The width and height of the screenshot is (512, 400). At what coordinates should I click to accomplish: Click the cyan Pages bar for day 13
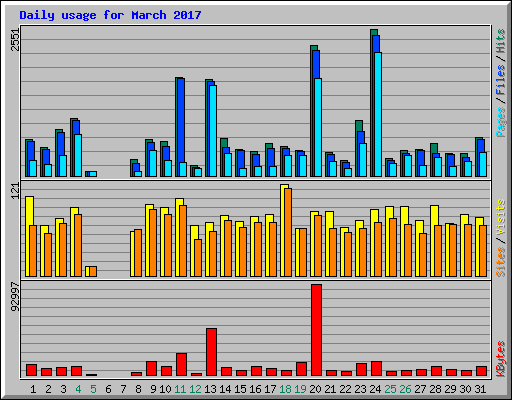[x=213, y=131]
